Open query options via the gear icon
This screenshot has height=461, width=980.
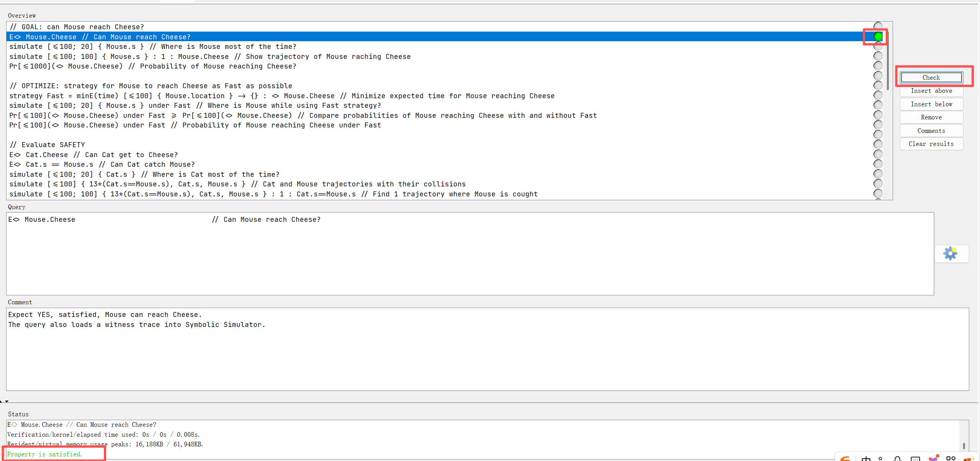pos(951,253)
